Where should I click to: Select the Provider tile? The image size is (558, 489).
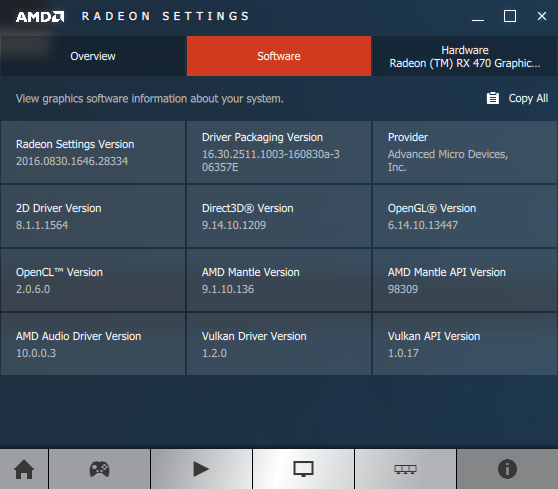465,152
